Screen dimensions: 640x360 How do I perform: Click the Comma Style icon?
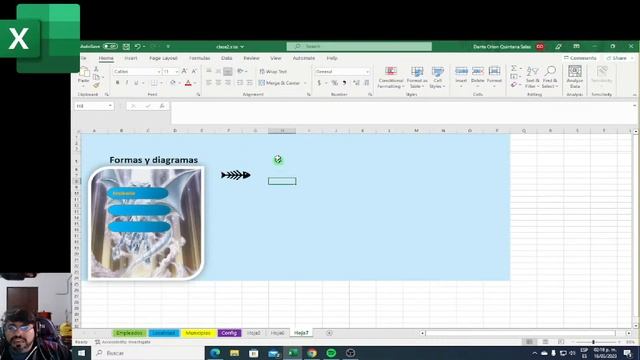pyautogui.click(x=344, y=83)
